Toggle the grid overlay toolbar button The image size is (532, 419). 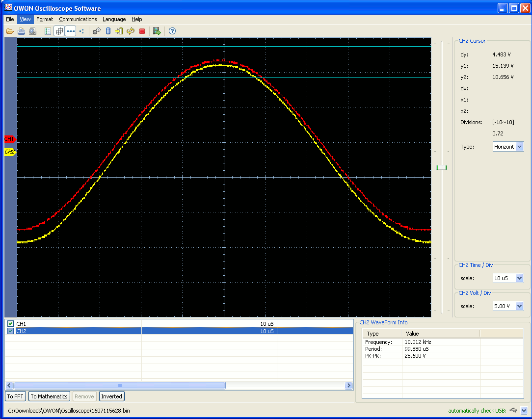59,31
